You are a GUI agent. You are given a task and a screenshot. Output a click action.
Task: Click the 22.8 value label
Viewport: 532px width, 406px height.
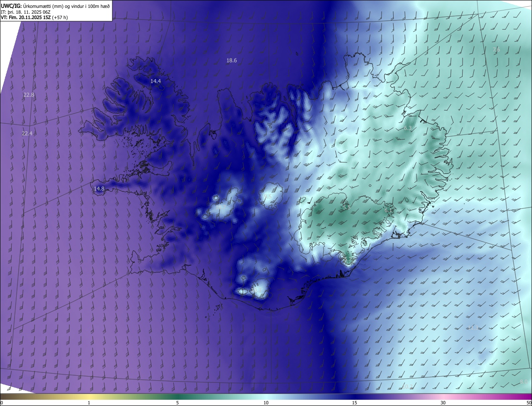[29, 95]
